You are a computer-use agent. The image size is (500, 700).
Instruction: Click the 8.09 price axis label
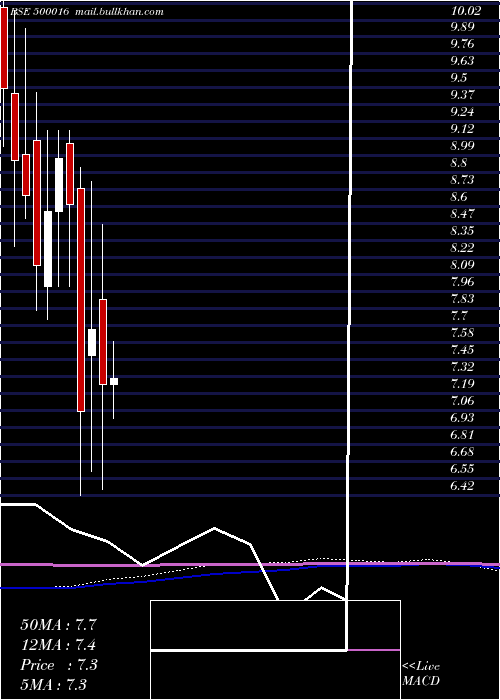click(462, 265)
